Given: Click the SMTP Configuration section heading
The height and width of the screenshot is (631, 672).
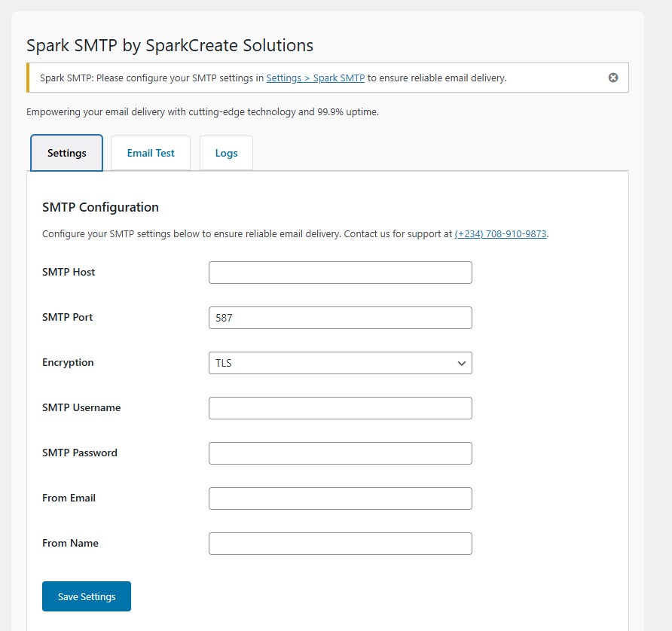Looking at the screenshot, I should 100,207.
